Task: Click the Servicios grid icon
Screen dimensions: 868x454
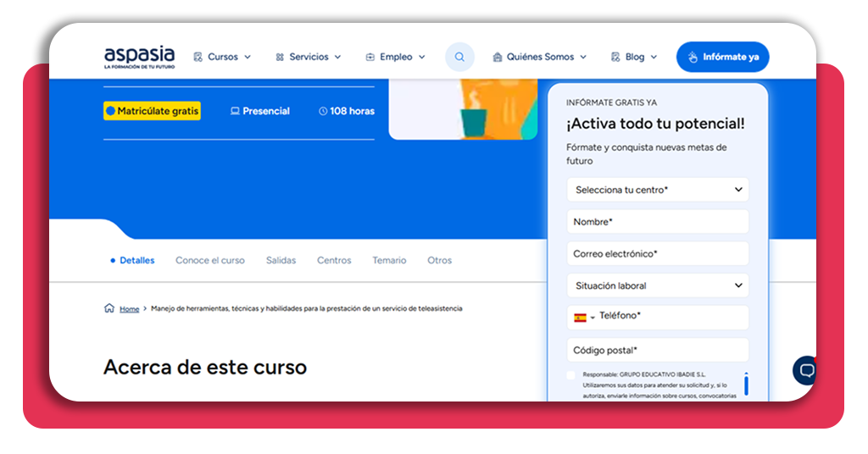Action: click(280, 57)
